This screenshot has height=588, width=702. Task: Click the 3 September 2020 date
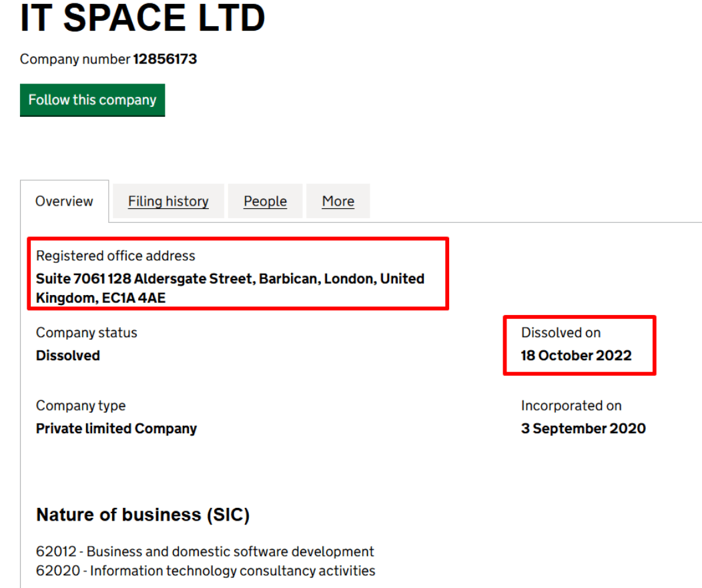(x=583, y=428)
